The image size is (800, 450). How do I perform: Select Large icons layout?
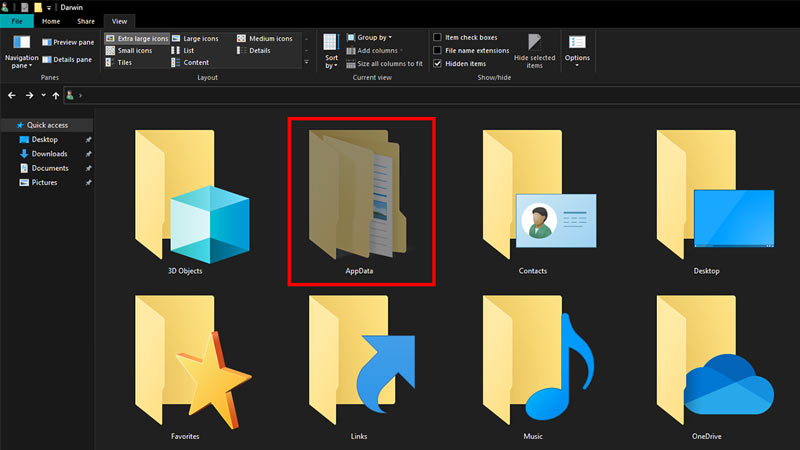tap(195, 38)
